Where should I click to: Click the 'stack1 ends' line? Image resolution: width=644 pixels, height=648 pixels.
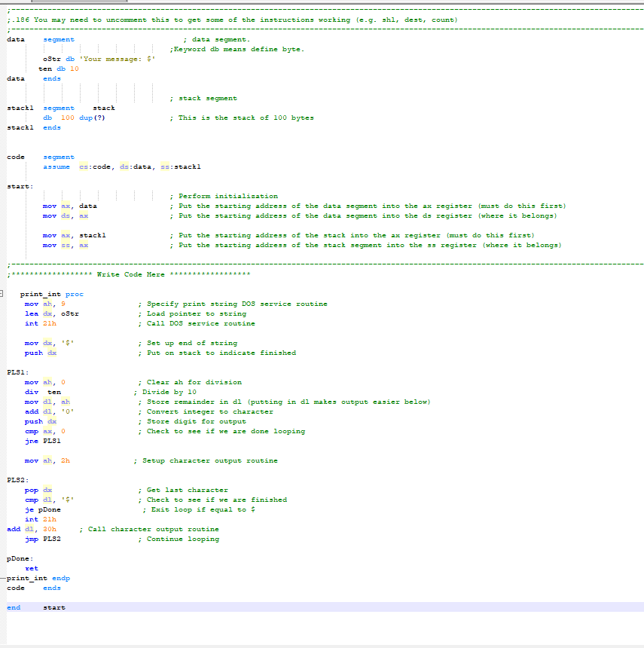[34, 127]
